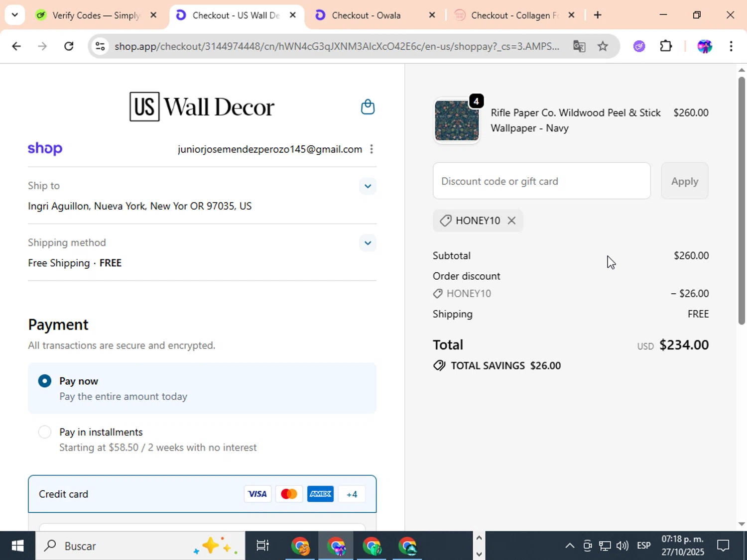
Task: View site information for shop.app
Action: coord(100,46)
